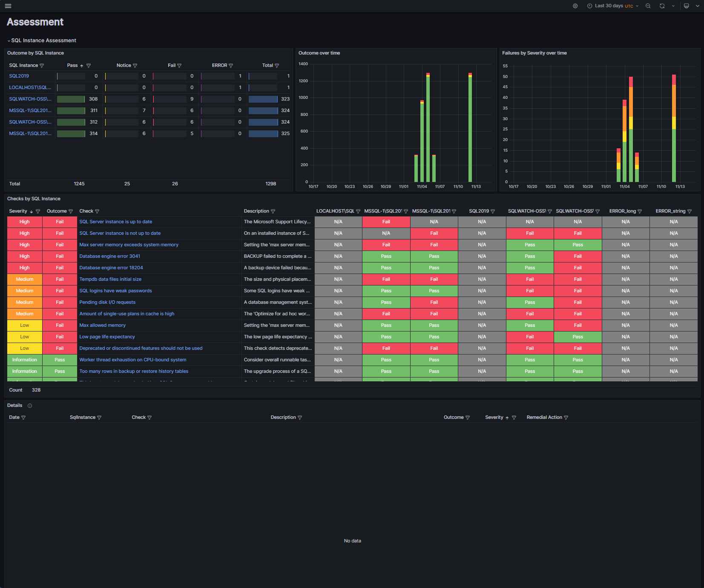Click the monitor view mode icon
Viewport: 704px width, 588px height.
[x=686, y=6]
